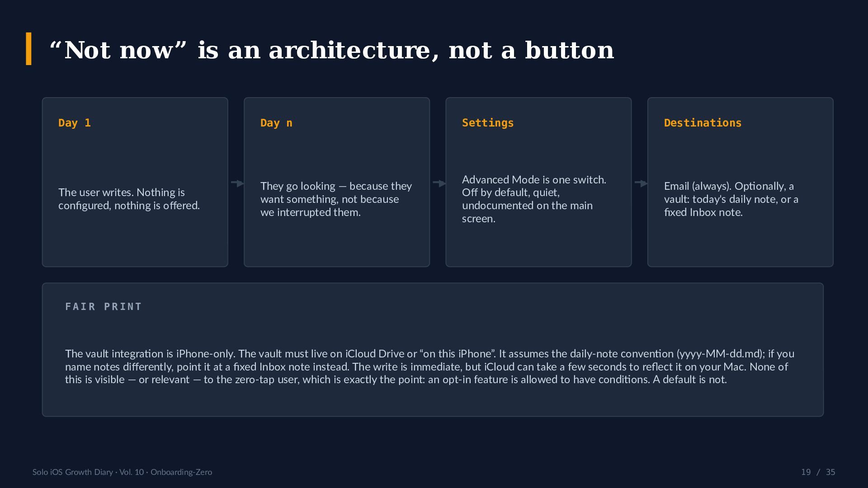
Task: Click the text 'The user writes. Nothing is configured'
Action: click(x=129, y=199)
